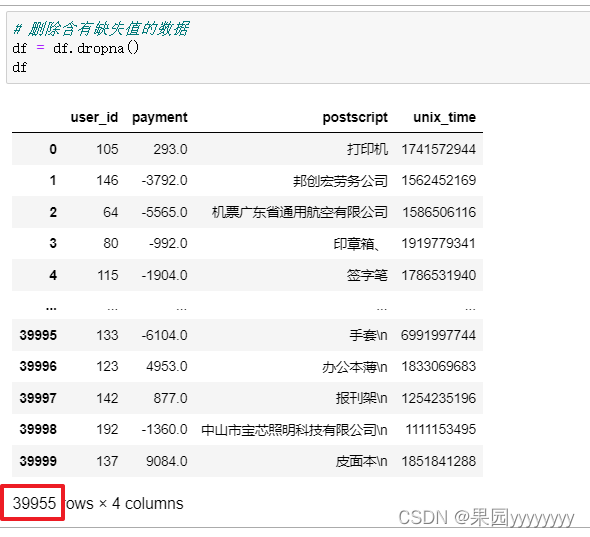Select user_id value 64
This screenshot has width=590, height=537.
click(111, 212)
